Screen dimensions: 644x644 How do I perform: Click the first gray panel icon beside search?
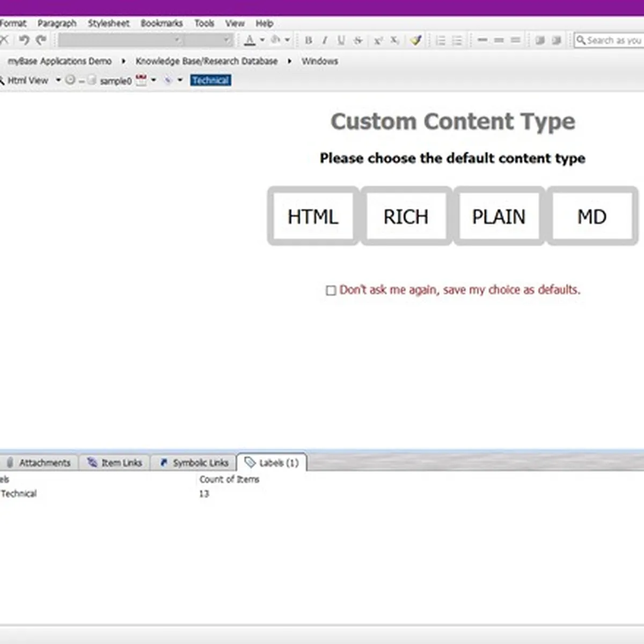[540, 40]
